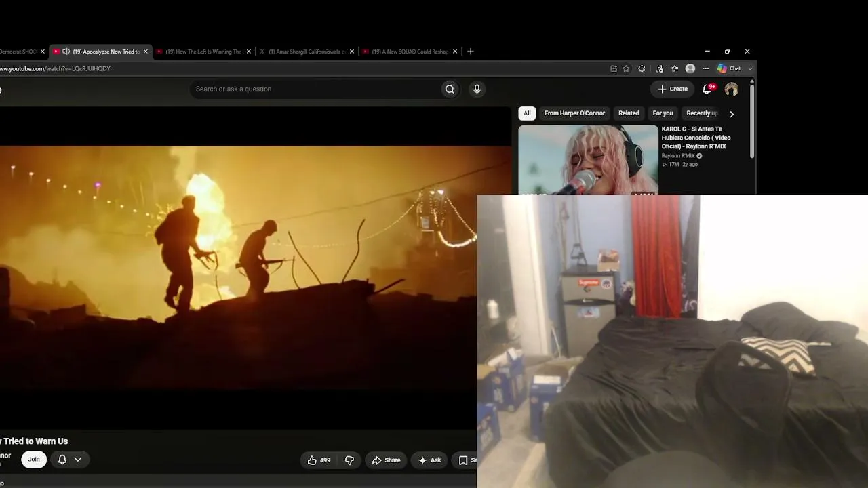Select the Related filter chip
The image size is (868, 488).
coord(629,113)
